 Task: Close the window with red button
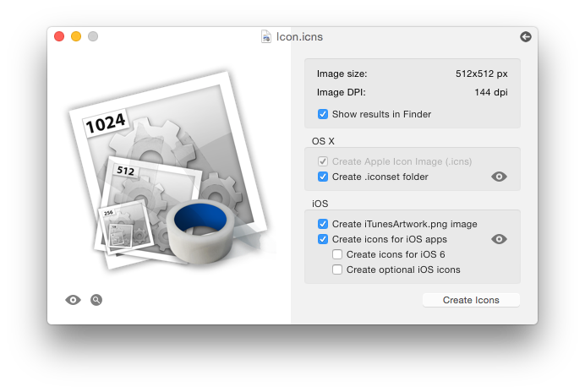coord(59,36)
